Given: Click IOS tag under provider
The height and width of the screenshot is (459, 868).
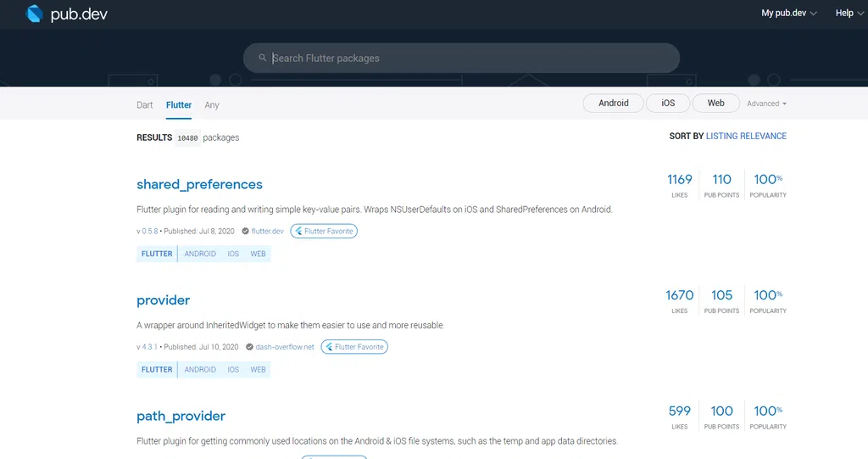Looking at the screenshot, I should (233, 370).
